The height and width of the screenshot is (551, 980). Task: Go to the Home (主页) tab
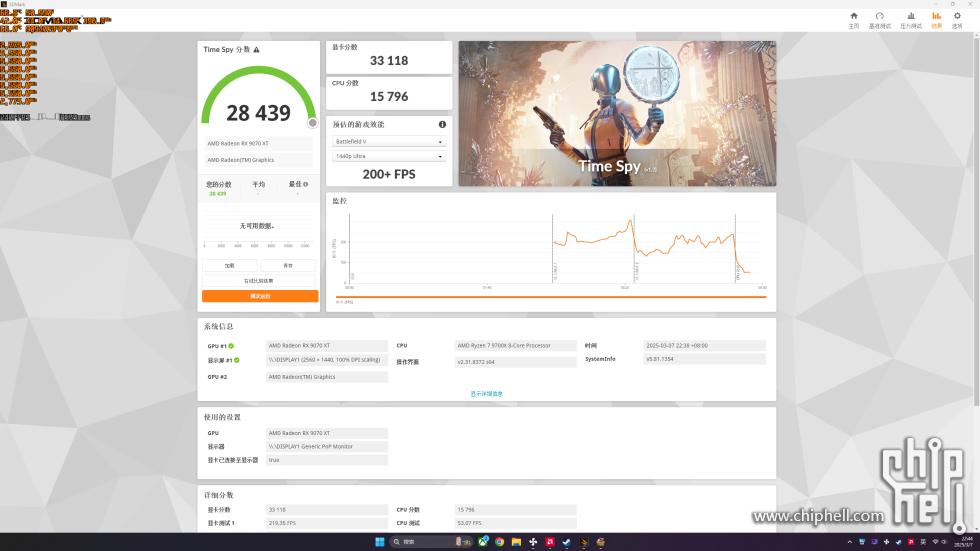pos(854,20)
